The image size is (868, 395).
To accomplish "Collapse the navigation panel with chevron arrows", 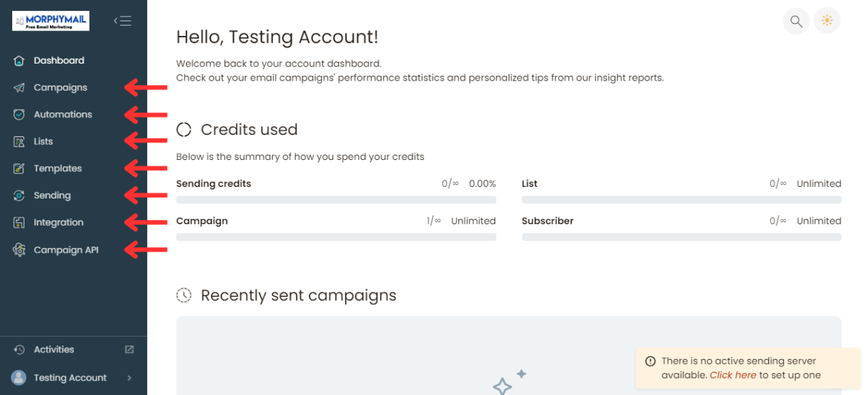I will (123, 20).
